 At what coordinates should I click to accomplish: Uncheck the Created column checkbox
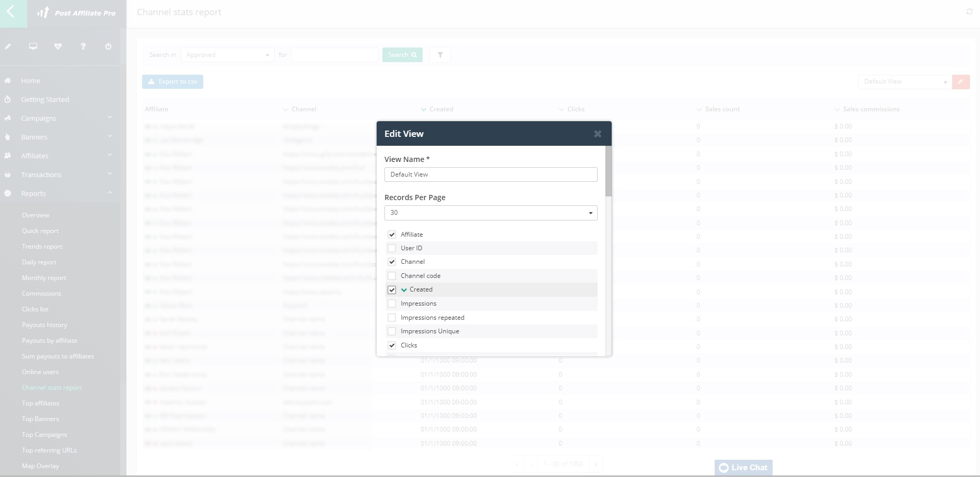392,289
